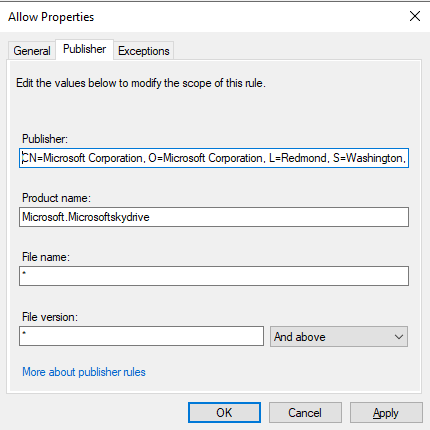Dismiss dialog with Cancel button
The height and width of the screenshot is (430, 430).
click(x=305, y=413)
